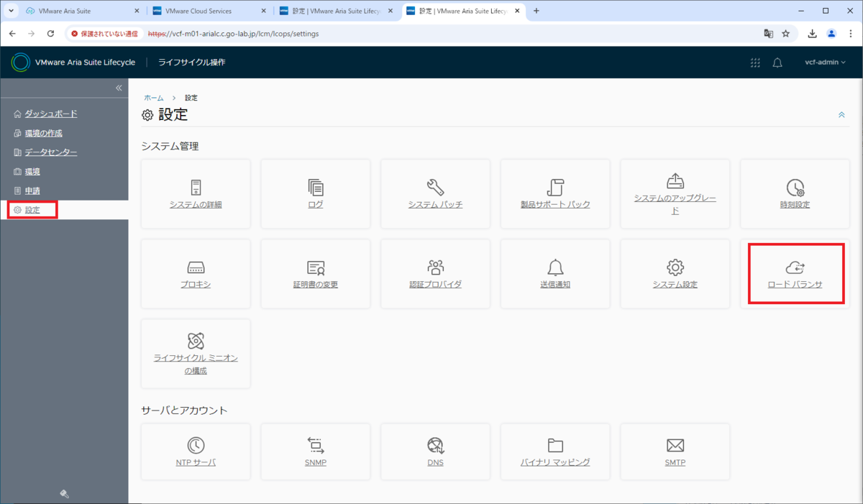Click the 保護されていない通信 security warning

point(104,34)
